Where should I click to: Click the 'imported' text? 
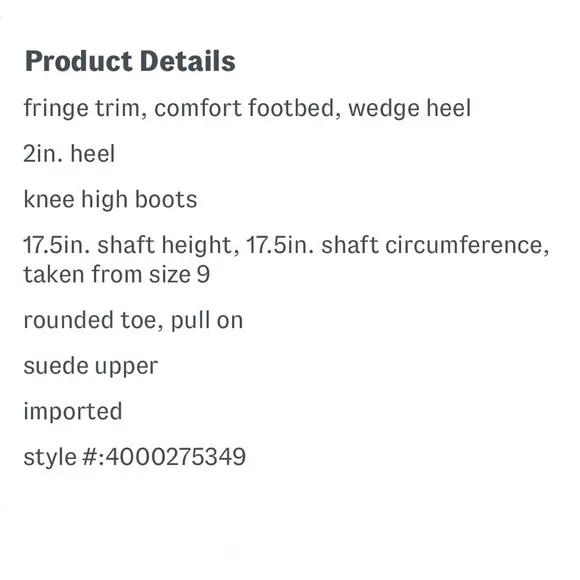pos(73,411)
